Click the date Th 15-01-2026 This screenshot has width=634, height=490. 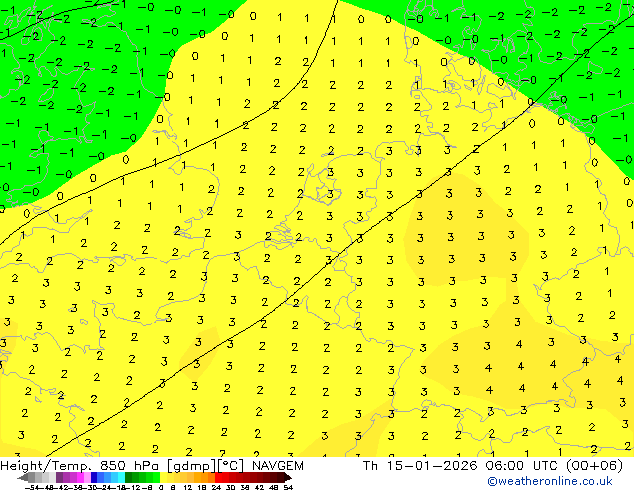(420, 466)
